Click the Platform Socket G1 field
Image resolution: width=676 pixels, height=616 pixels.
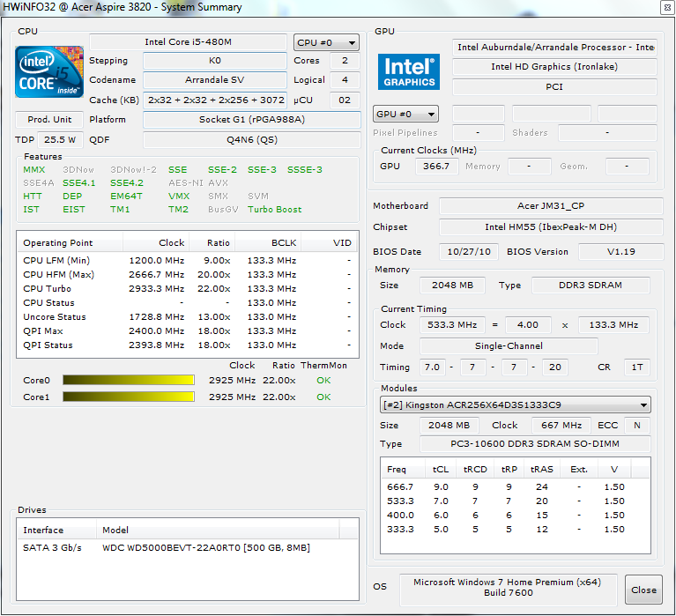click(x=252, y=119)
